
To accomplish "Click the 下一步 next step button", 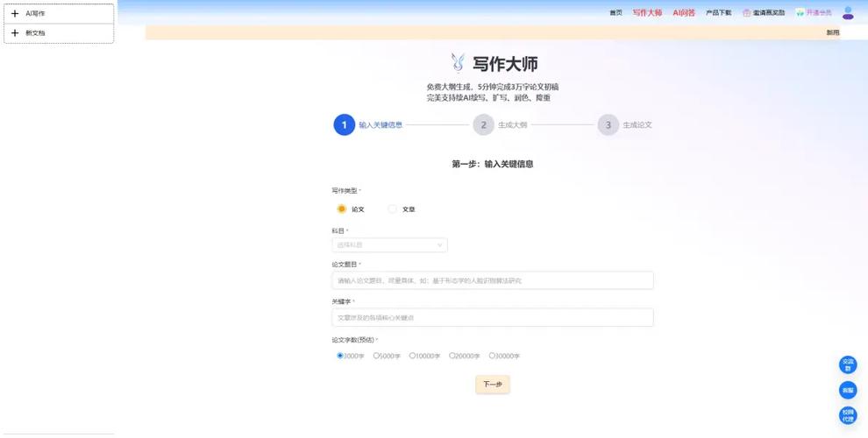I will click(x=493, y=385).
